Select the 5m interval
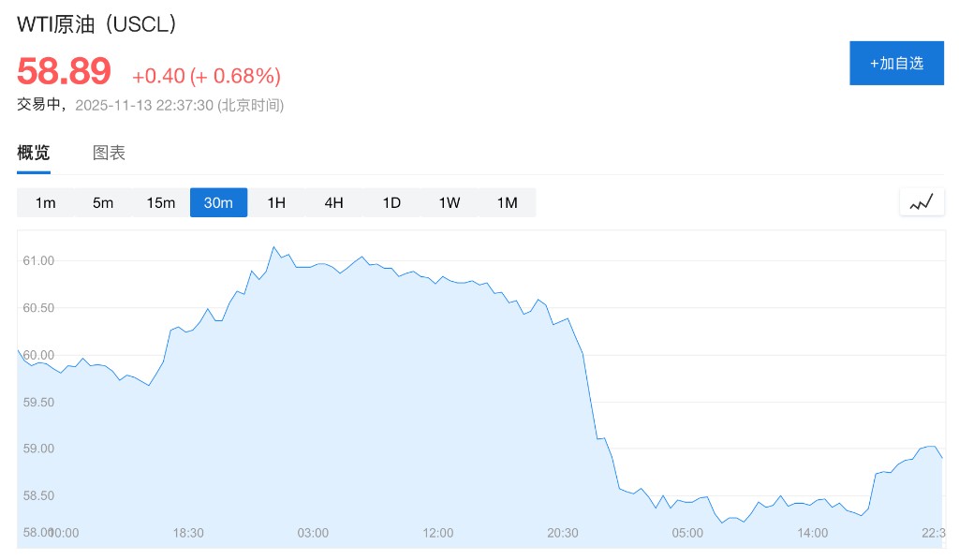The width and height of the screenshot is (959, 560). pyautogui.click(x=103, y=203)
